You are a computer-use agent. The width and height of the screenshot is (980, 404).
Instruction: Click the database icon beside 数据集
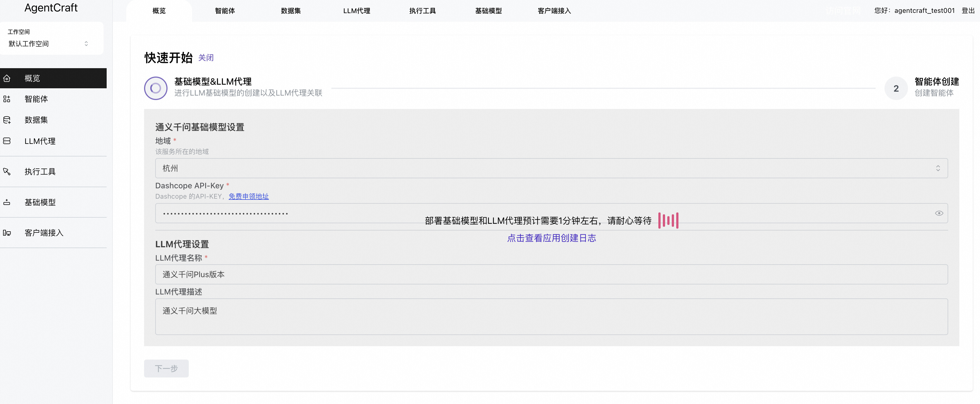[7, 120]
